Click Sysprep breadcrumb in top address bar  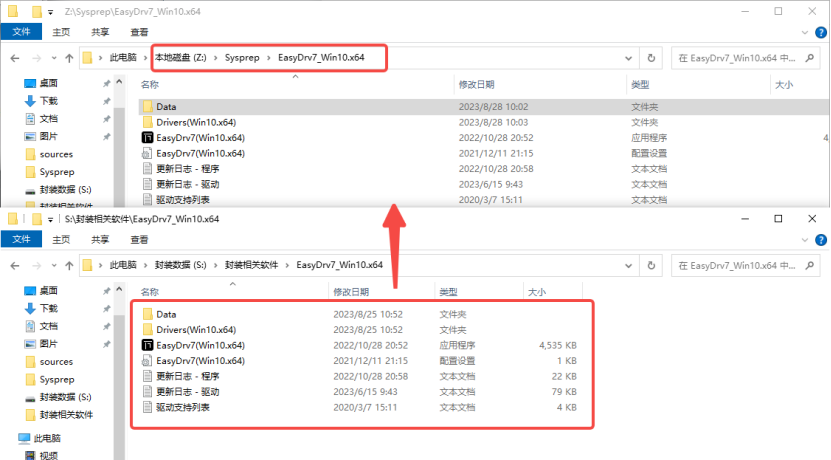[x=242, y=57]
